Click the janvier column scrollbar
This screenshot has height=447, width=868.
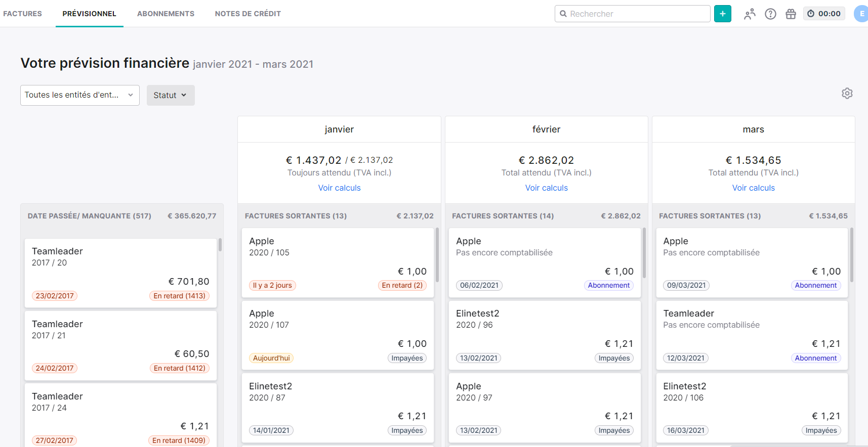pos(437,255)
